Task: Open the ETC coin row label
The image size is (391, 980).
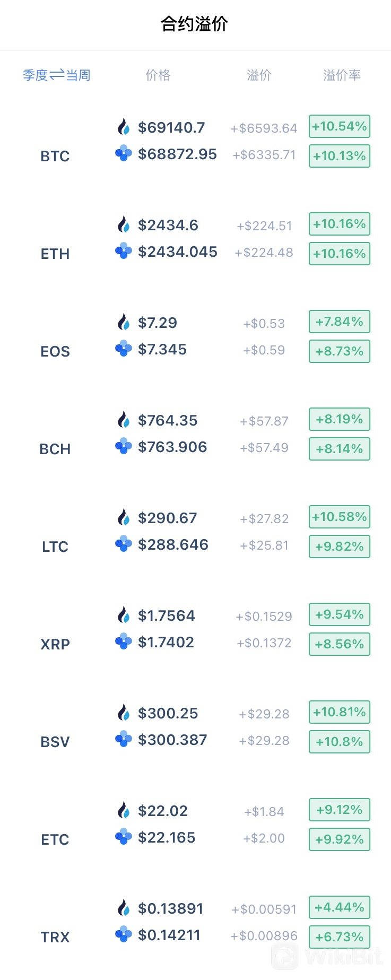Action: click(x=55, y=839)
